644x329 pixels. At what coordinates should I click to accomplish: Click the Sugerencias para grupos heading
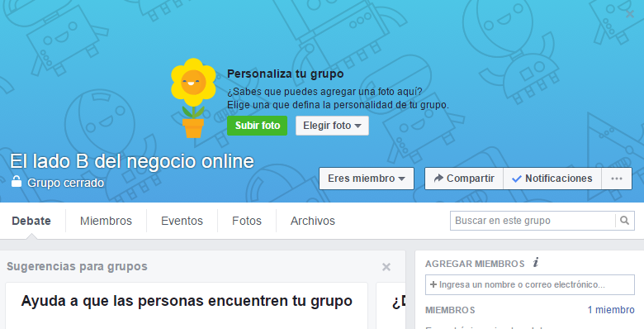click(x=77, y=266)
